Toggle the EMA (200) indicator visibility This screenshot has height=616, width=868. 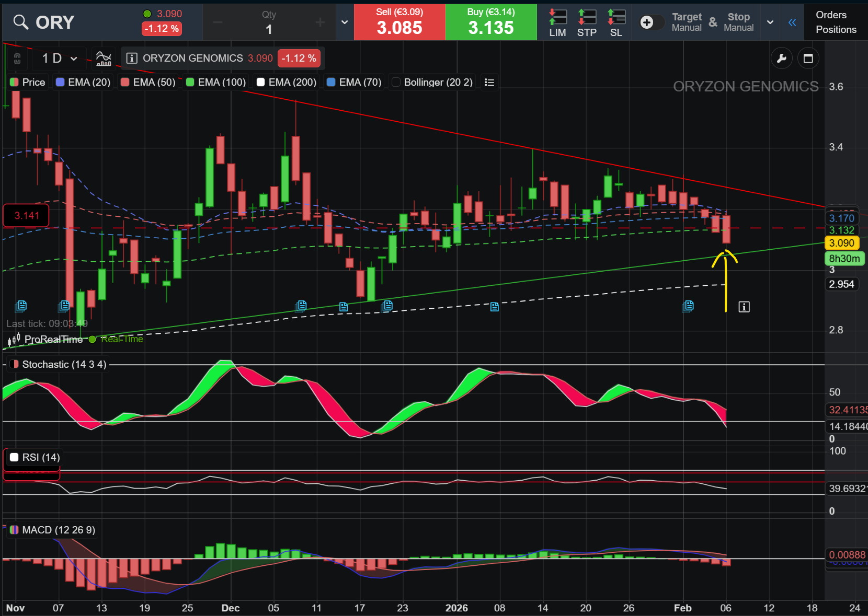click(287, 82)
